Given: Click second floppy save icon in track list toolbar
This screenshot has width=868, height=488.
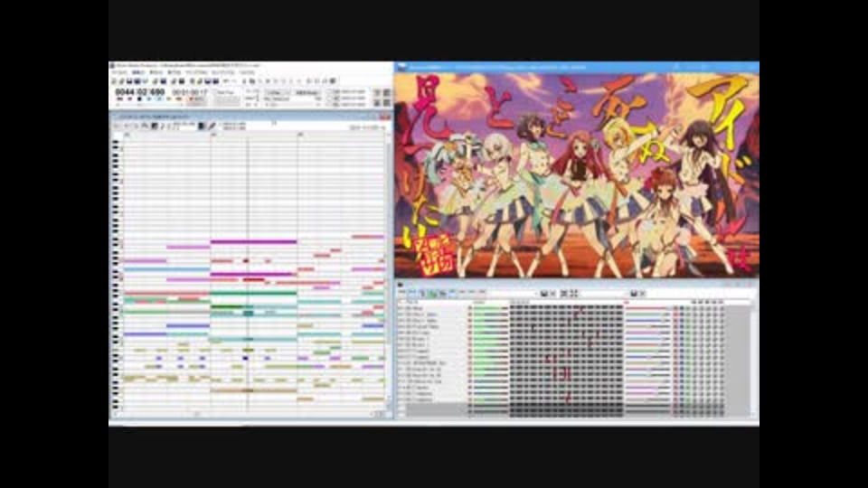Looking at the screenshot, I should [634, 293].
